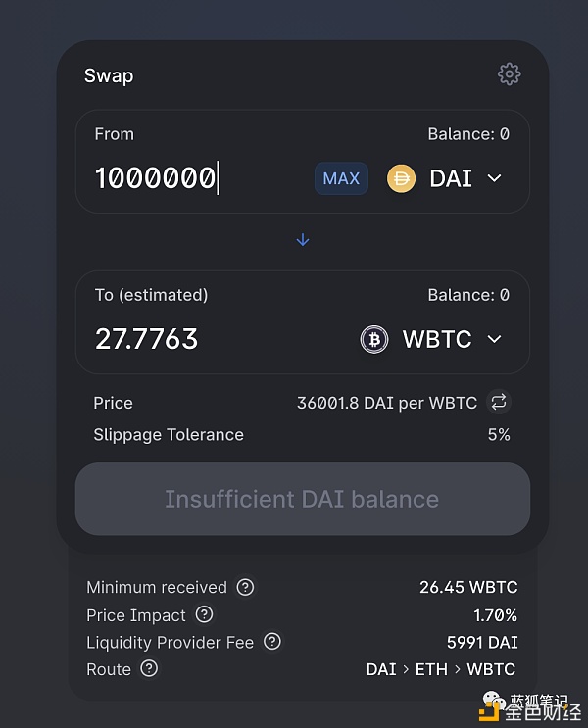Click the Insufficient DAI balance button

(303, 499)
